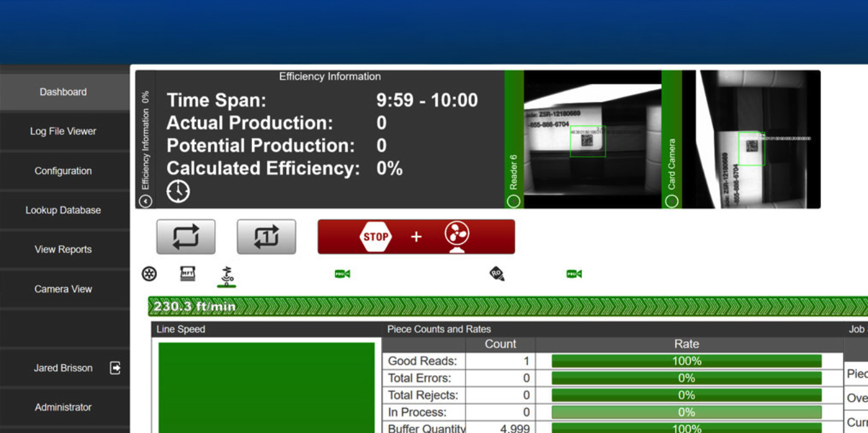
Task: Click the underlined sensor station icon
Action: (226, 276)
